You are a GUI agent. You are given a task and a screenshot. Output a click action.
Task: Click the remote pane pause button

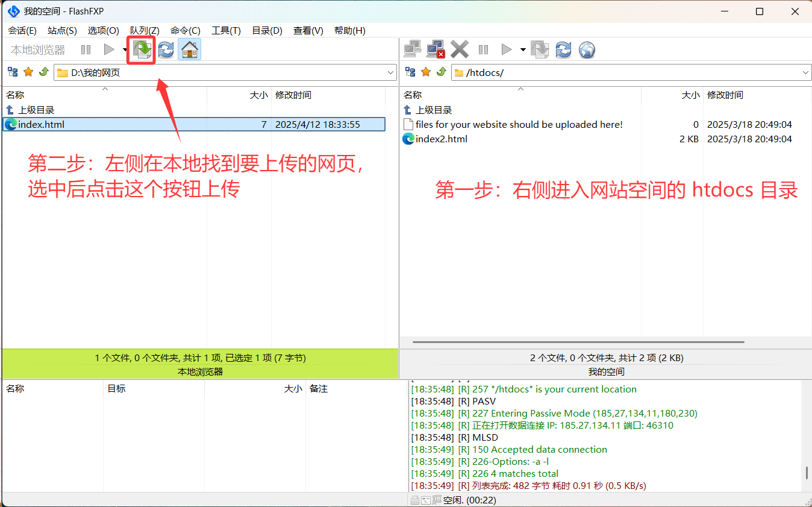[x=483, y=49]
